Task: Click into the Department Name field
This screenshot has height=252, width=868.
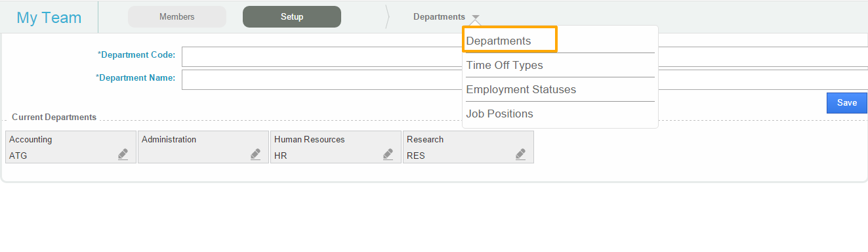Action: pyautogui.click(x=525, y=79)
